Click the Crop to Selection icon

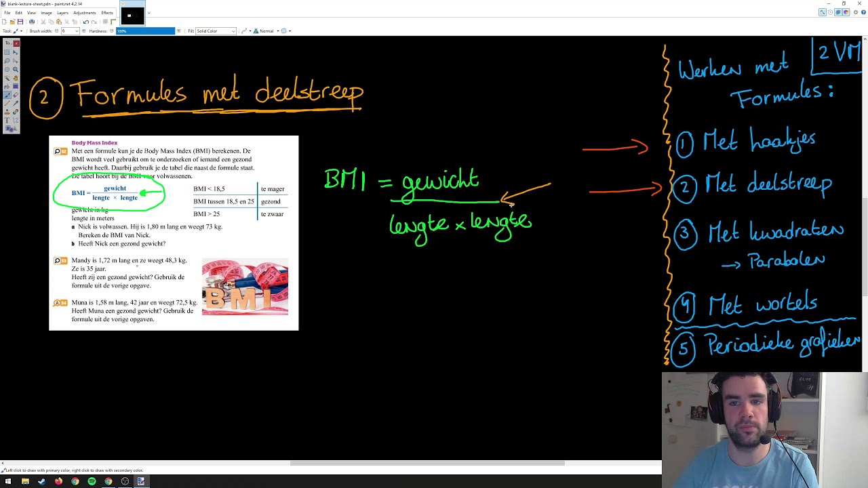[66, 22]
